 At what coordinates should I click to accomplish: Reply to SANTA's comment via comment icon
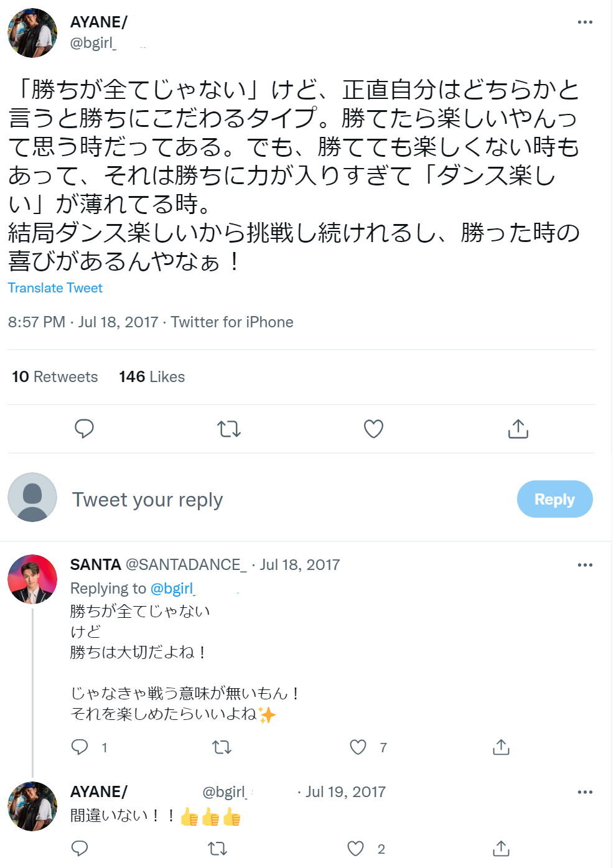[x=80, y=747]
